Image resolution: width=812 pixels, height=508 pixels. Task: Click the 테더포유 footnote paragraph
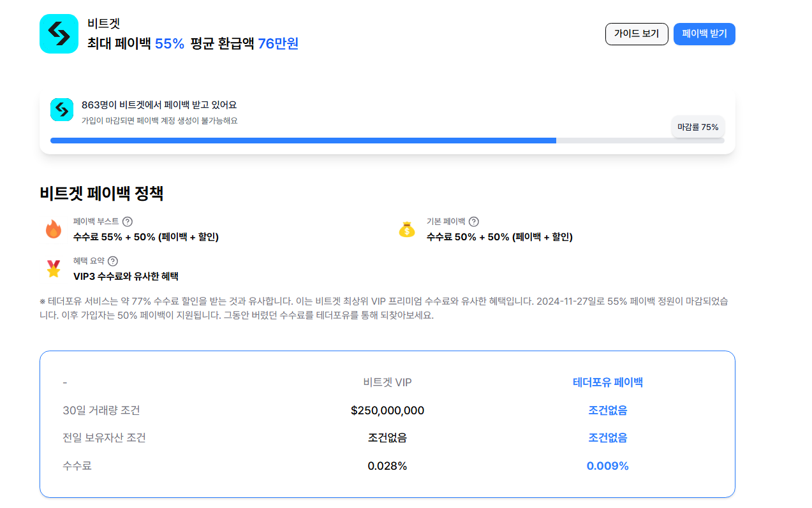tap(383, 308)
